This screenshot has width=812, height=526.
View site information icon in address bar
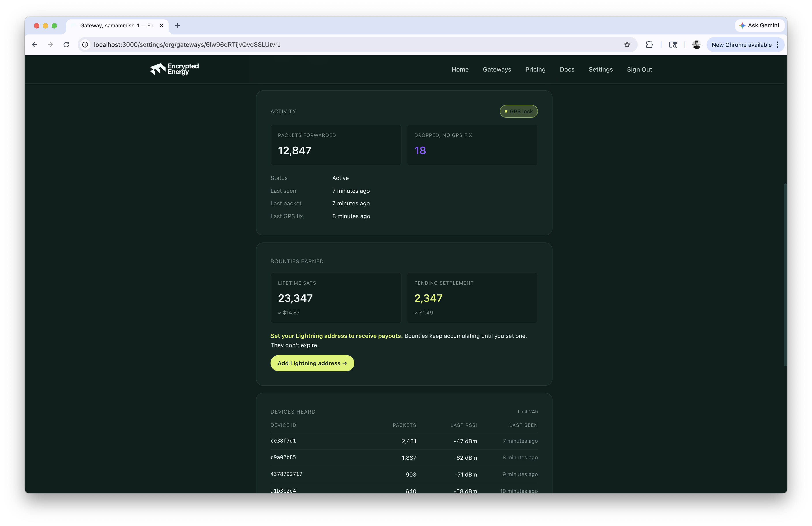85,45
